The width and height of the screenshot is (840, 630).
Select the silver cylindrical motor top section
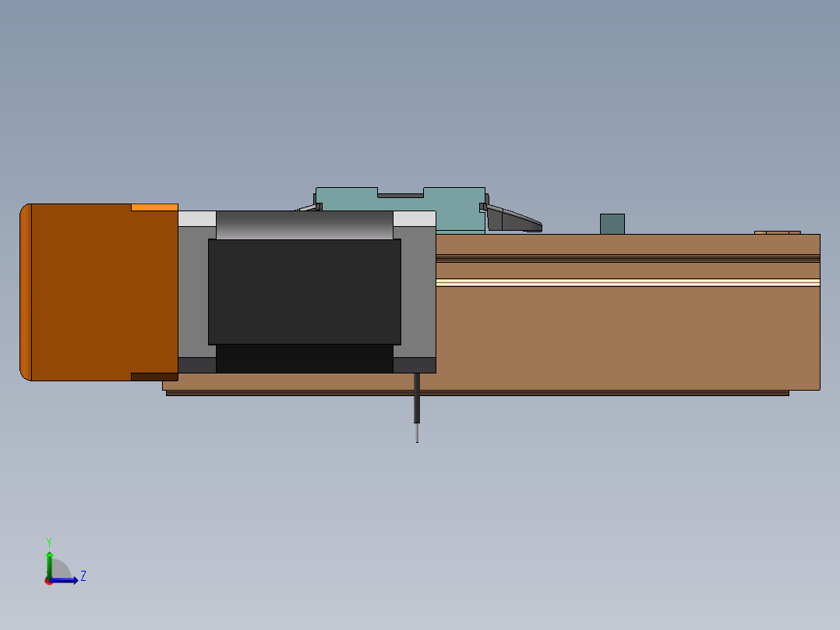304,225
